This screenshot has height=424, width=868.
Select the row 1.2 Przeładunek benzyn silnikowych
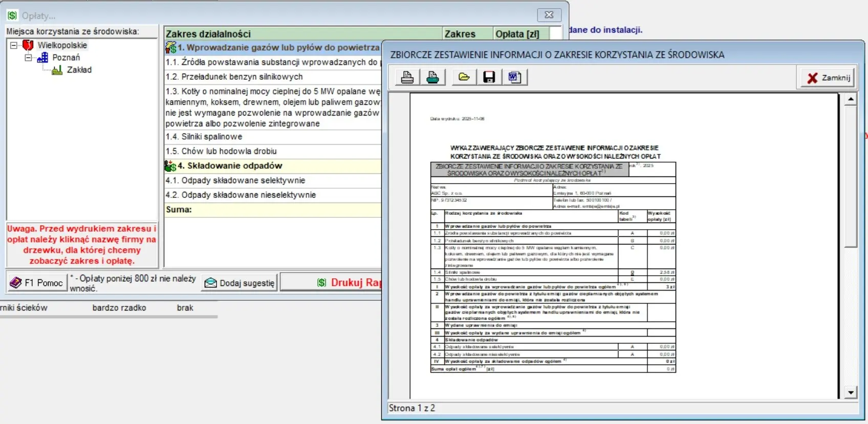242,77
